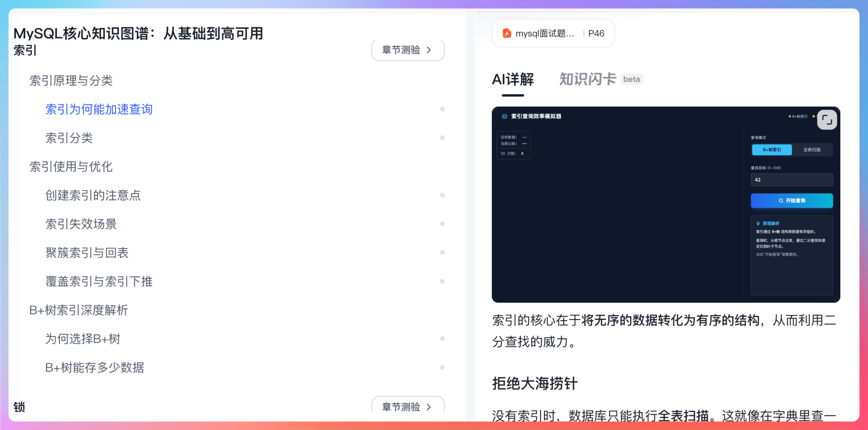Switch query mode to 全表扫描
Image resolution: width=868 pixels, height=430 pixels.
point(811,150)
